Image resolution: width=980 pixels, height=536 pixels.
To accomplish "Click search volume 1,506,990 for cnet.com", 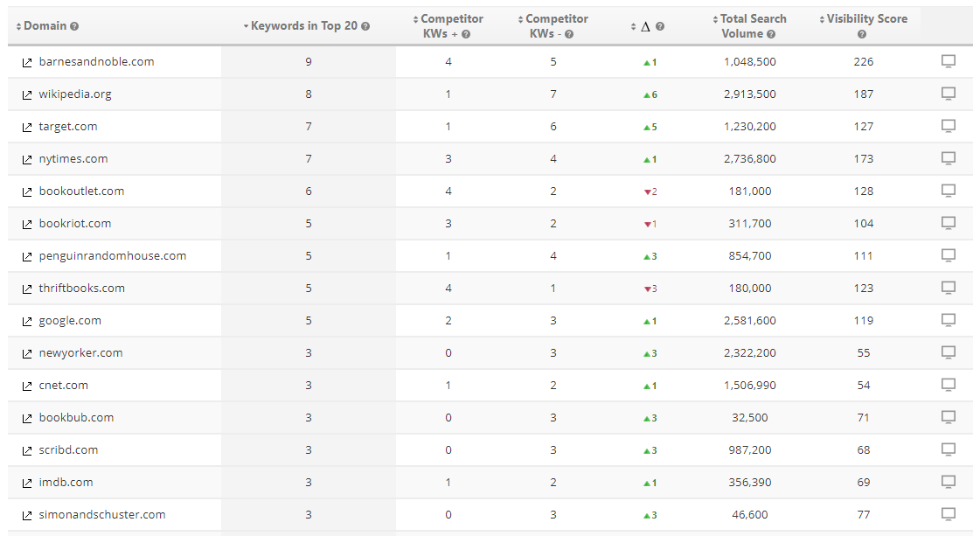I will (750, 386).
